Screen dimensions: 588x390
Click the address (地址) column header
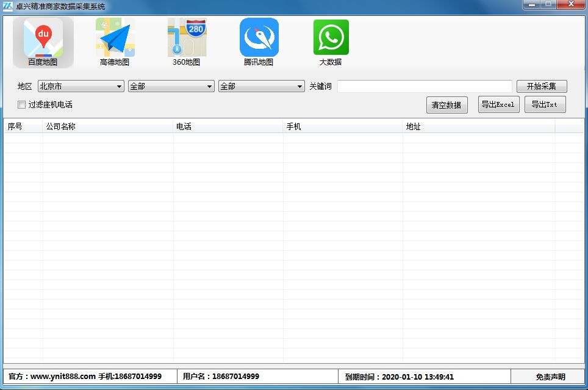[478, 127]
